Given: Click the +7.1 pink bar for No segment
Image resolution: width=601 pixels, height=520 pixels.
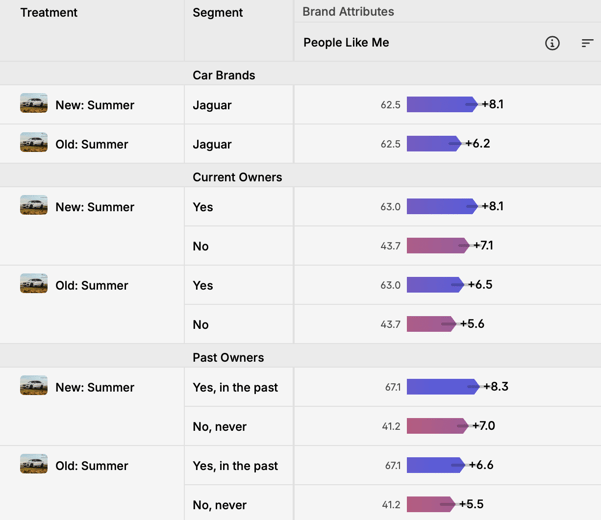Looking at the screenshot, I should tap(438, 245).
